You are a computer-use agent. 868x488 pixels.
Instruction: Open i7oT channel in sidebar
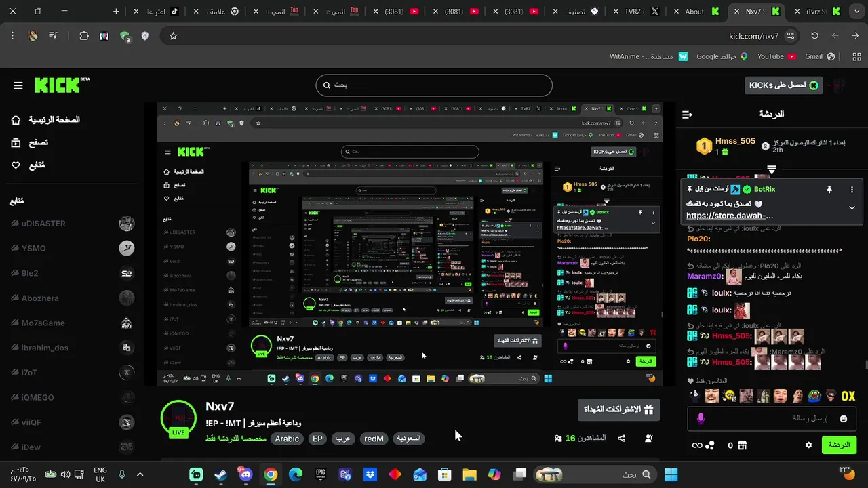[x=72, y=372]
